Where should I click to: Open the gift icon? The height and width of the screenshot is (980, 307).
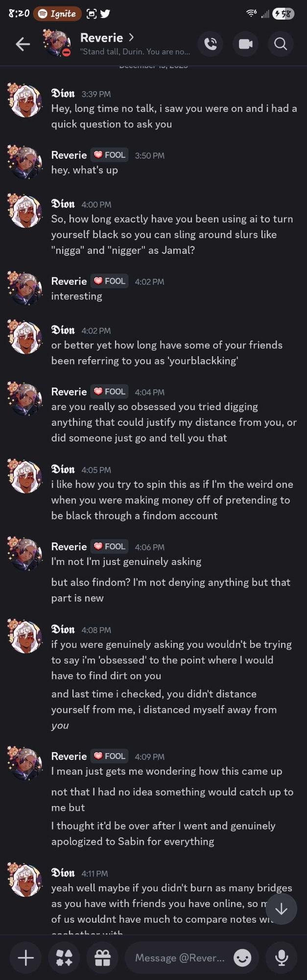102,957
